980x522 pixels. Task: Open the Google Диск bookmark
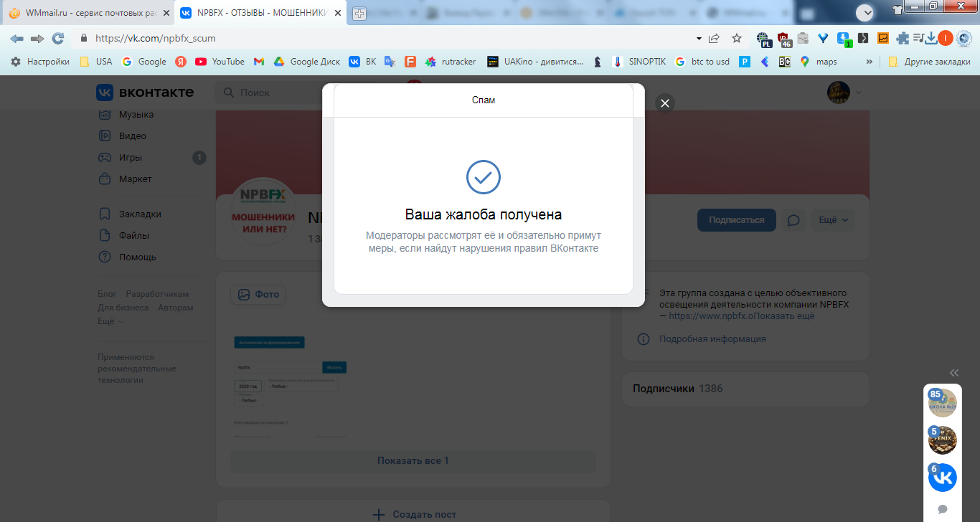click(307, 62)
